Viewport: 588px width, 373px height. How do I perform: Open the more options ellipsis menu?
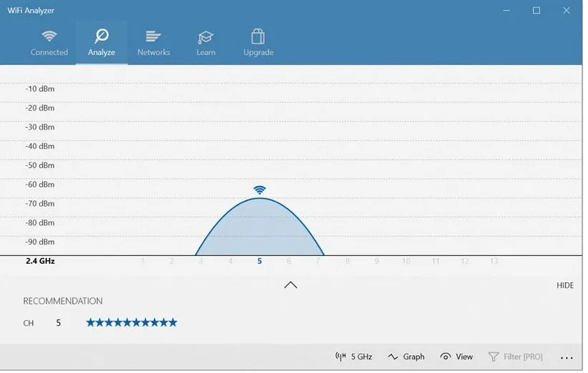567,357
